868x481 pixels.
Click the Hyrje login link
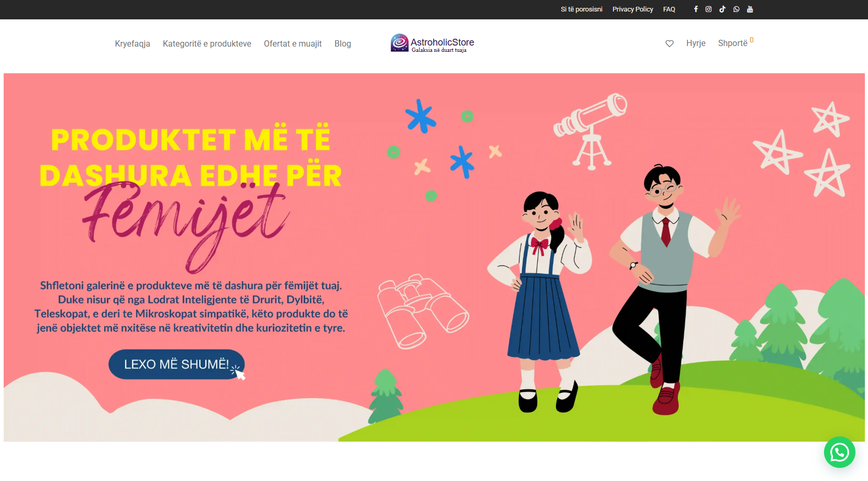(x=696, y=43)
